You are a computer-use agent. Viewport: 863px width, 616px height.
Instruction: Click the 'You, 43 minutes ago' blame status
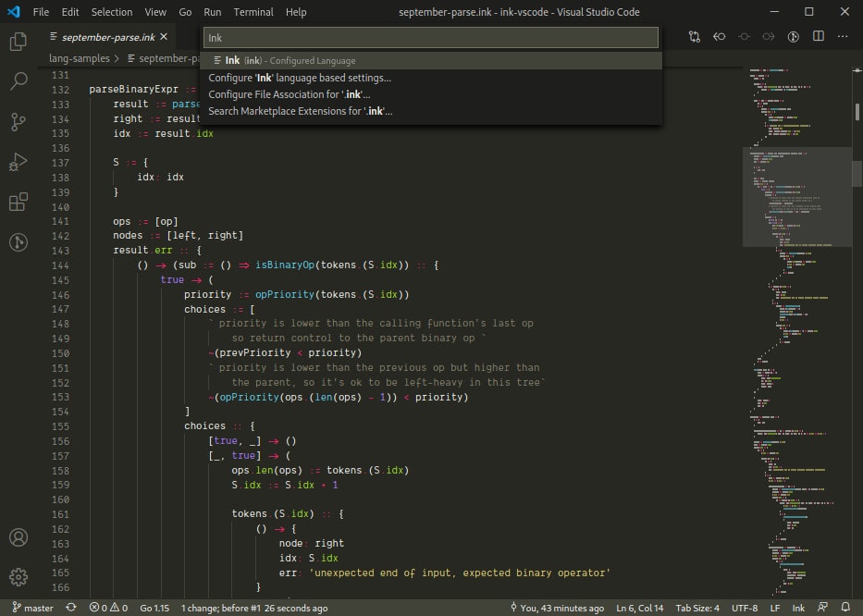pos(557,608)
